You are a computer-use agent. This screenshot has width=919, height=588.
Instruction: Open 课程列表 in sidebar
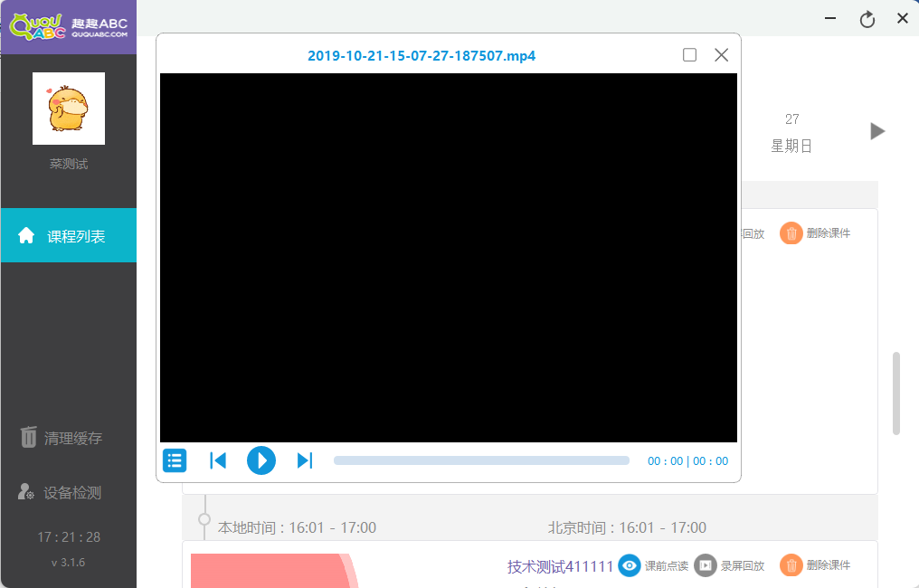(69, 236)
